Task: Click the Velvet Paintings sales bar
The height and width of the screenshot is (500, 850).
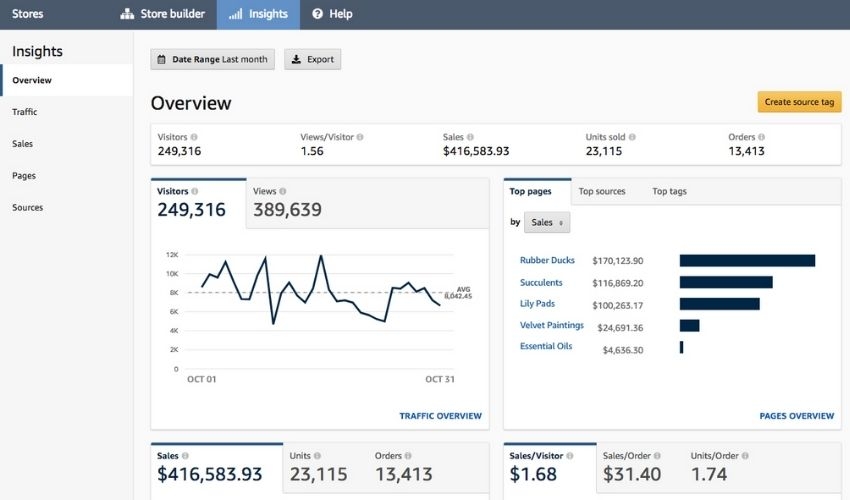Action: click(690, 325)
